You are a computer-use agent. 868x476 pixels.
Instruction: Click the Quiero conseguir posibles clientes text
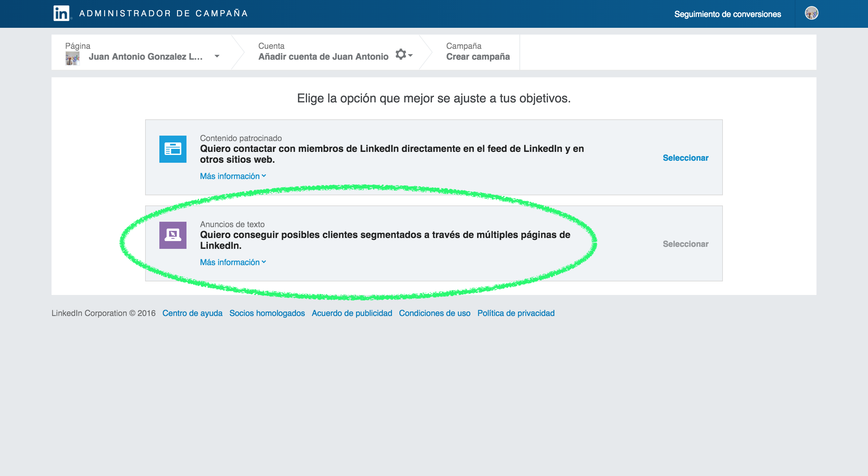pos(385,240)
